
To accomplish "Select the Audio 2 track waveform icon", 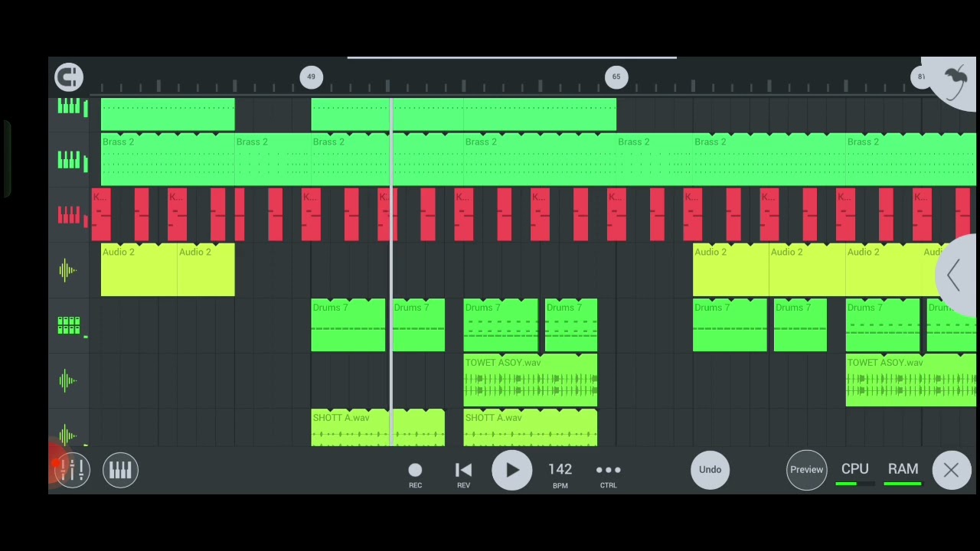I will [x=68, y=270].
